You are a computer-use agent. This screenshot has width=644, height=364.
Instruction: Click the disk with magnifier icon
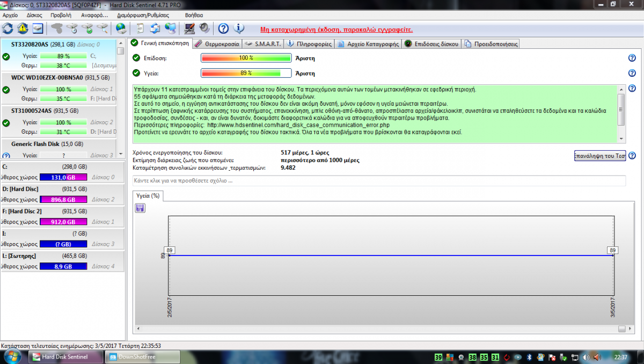[x=102, y=28]
